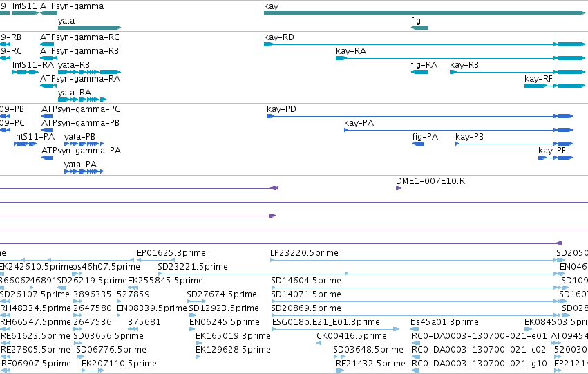
Task: Click EST SD26219.5prime
Action: coord(61,288)
